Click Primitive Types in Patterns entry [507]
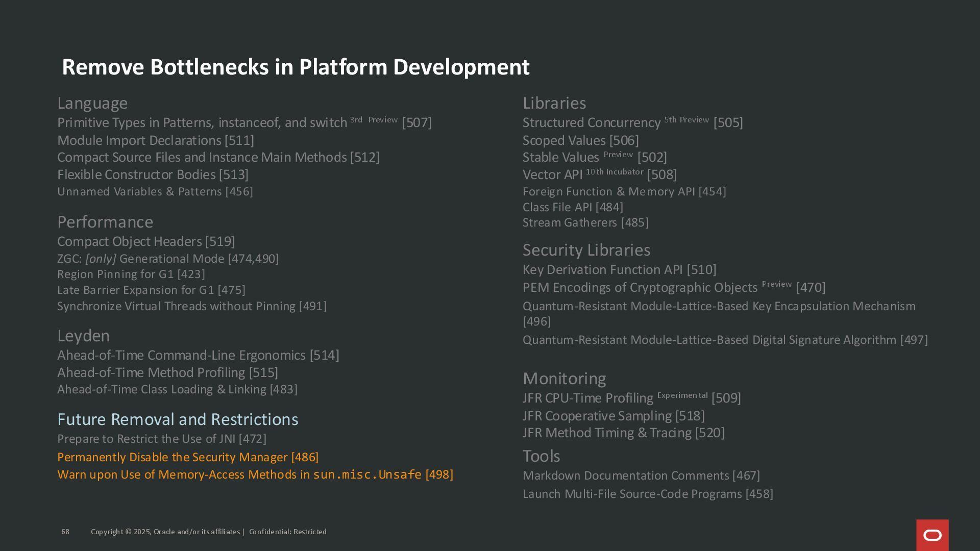 coord(244,123)
